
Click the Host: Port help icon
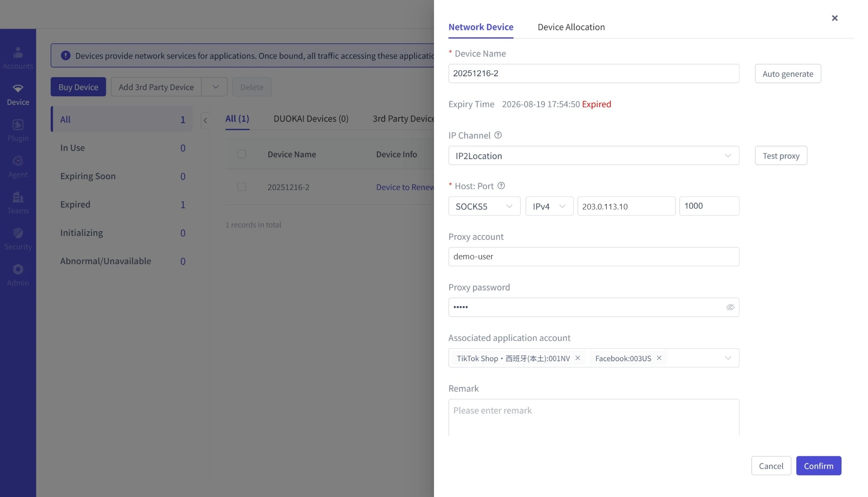[501, 186]
